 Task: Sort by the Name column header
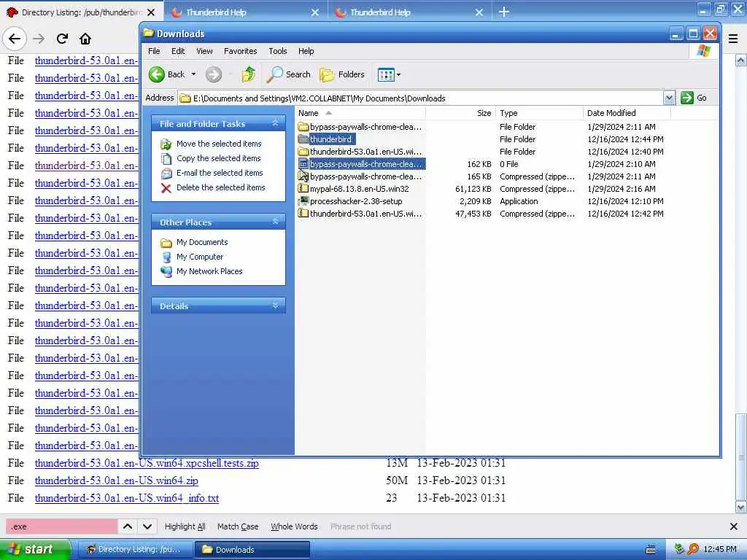pyautogui.click(x=360, y=113)
